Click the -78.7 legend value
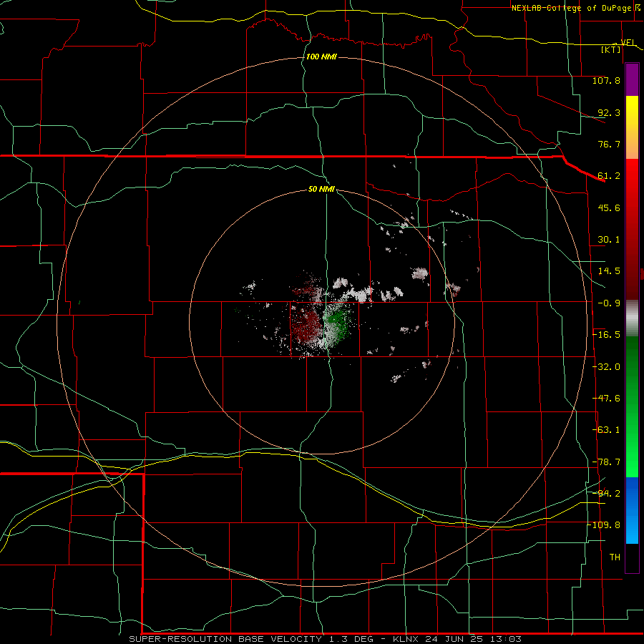 click(606, 462)
